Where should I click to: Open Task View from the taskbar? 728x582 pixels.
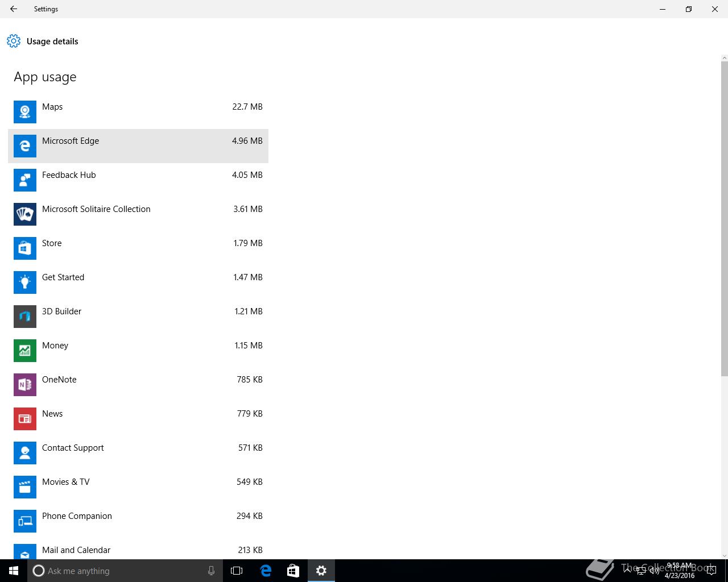coord(237,571)
